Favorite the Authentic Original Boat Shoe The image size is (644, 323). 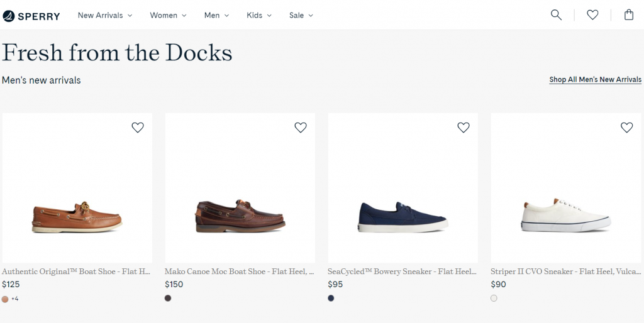point(138,128)
